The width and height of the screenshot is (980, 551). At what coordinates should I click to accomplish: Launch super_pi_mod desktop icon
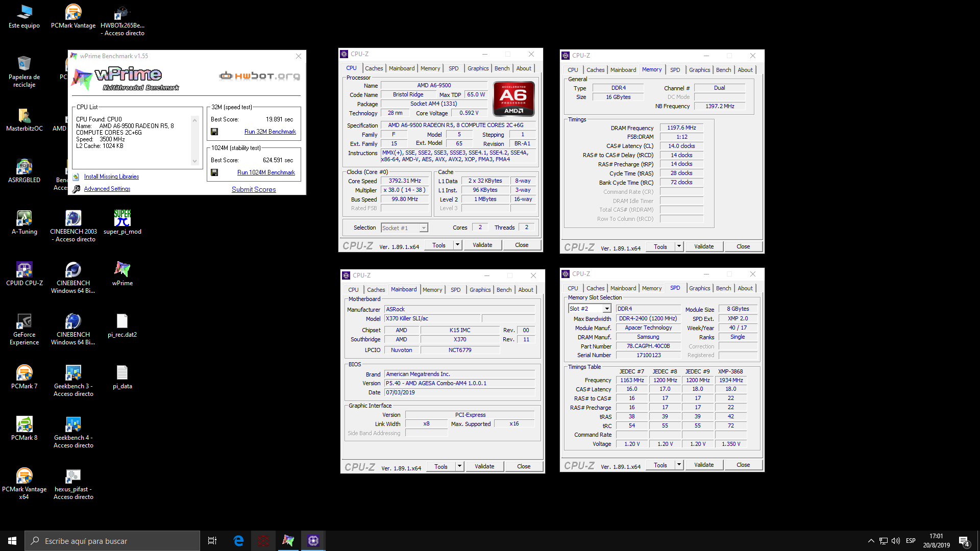122,223
